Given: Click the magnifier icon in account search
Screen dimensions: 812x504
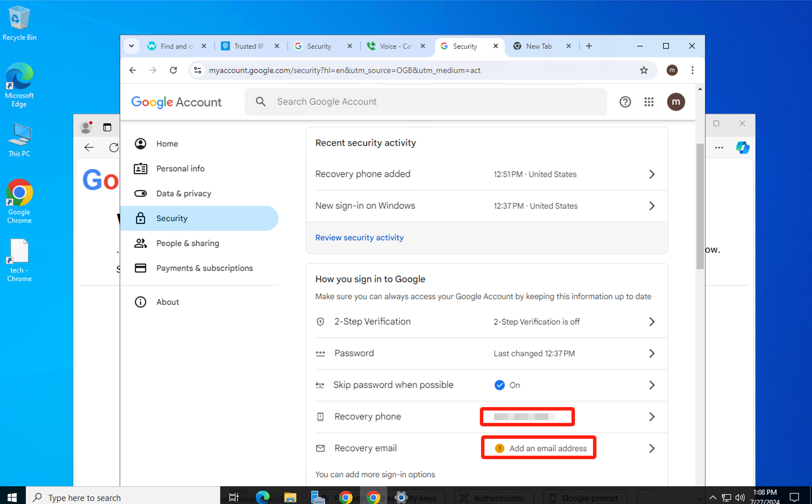Looking at the screenshot, I should pyautogui.click(x=261, y=102).
